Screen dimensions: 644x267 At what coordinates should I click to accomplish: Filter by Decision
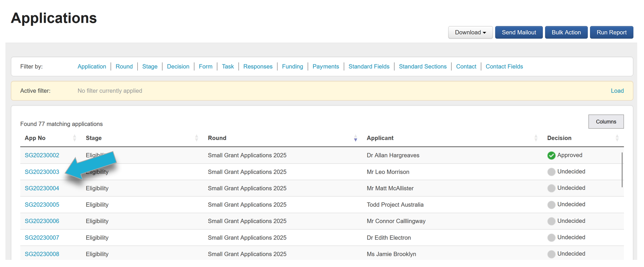pyautogui.click(x=178, y=66)
